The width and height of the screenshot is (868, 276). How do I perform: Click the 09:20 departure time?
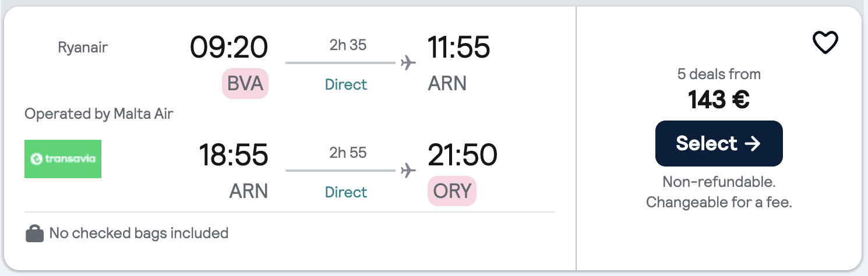[229, 47]
